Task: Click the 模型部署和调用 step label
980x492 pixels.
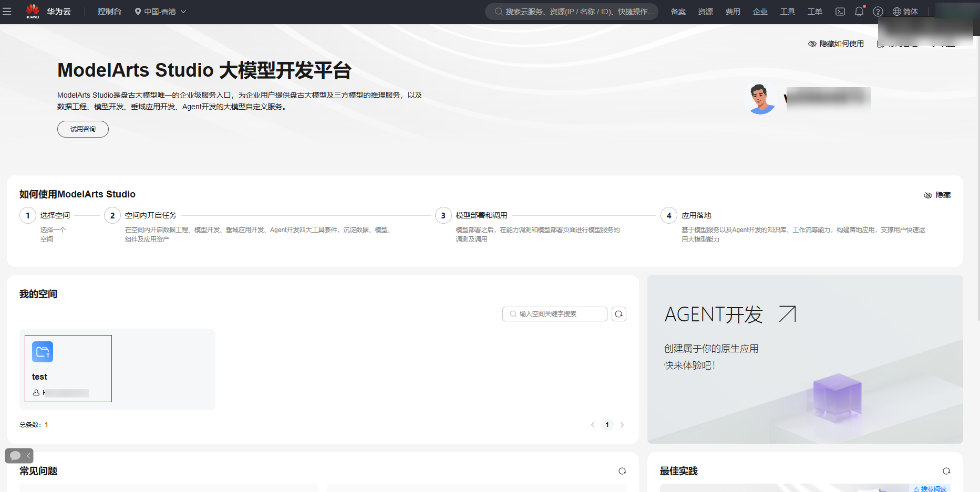Action: pos(482,215)
